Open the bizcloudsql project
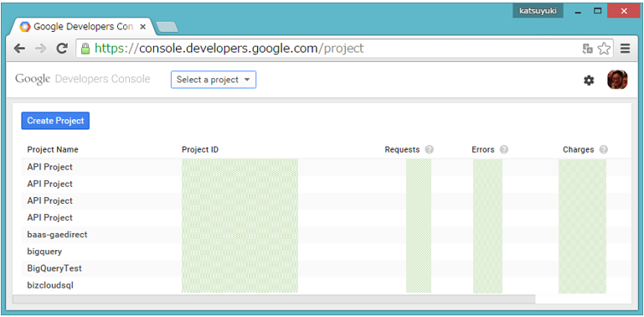Screen dimensions: 644x317 [50, 285]
